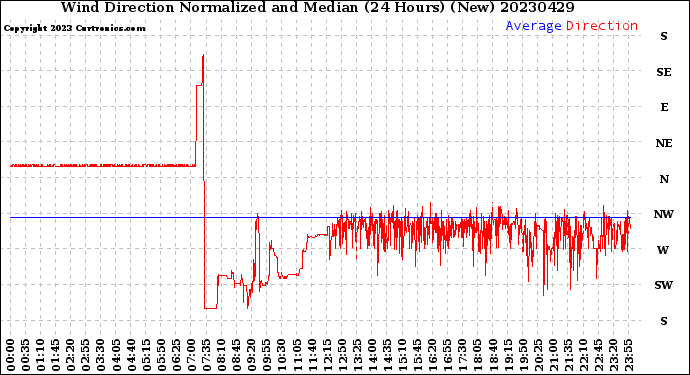This screenshot has width=690, height=375.
Task: Select the 11:05 time axis label
Action: [x=297, y=355]
